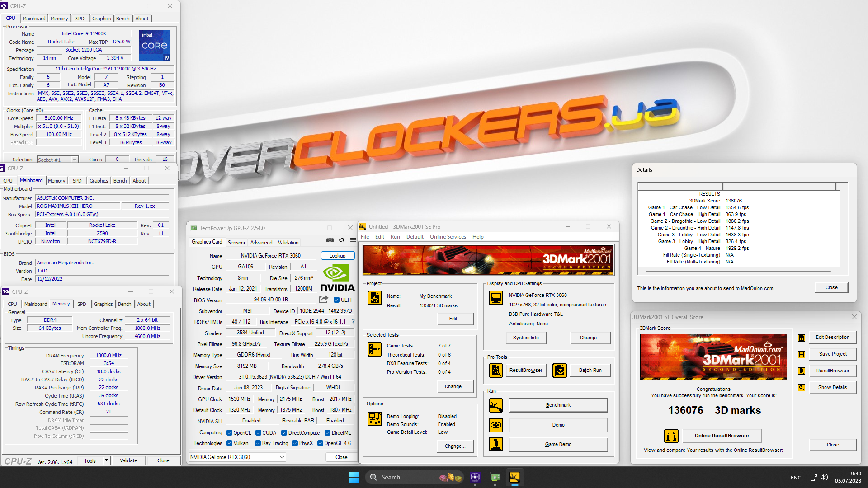Click Benchmark button in Run section
The image size is (868, 488).
point(558,405)
